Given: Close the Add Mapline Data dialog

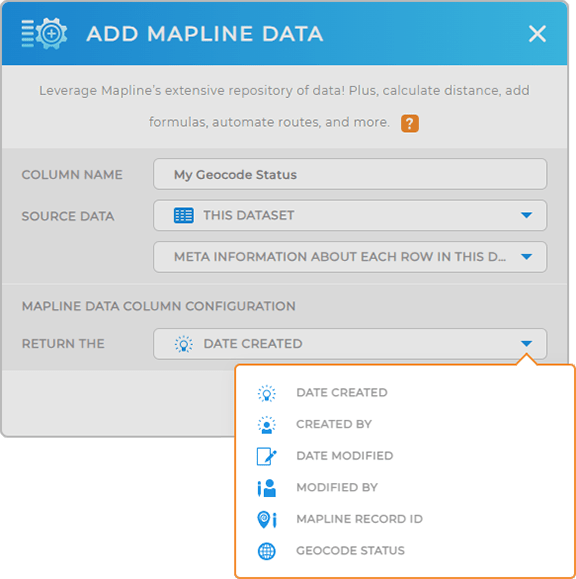Looking at the screenshot, I should 537,34.
